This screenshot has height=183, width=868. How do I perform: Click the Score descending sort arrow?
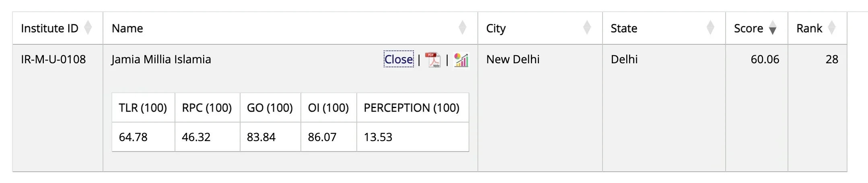(x=772, y=29)
